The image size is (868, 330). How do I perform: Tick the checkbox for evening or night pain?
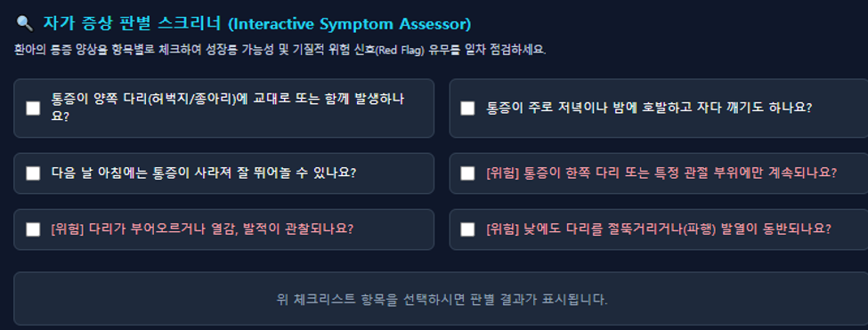point(467,109)
